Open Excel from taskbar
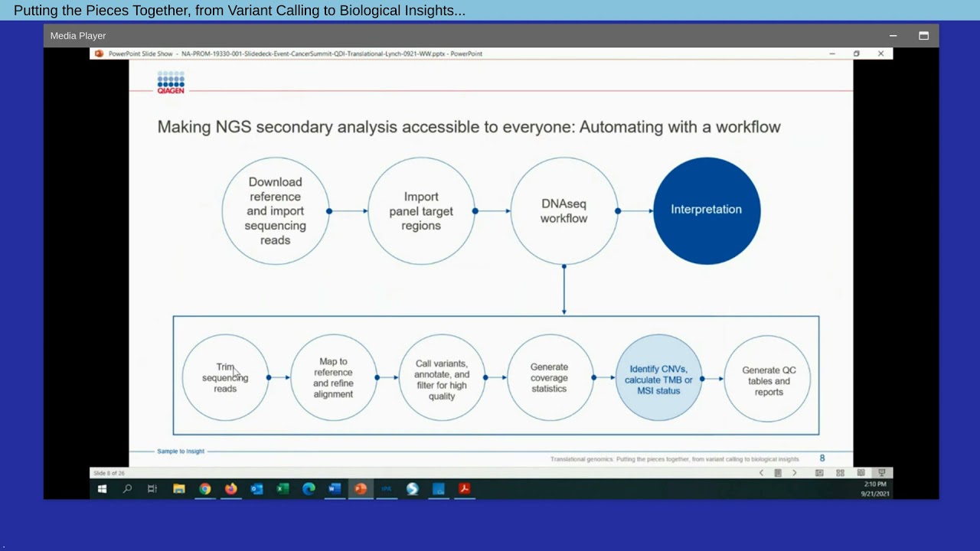The height and width of the screenshot is (551, 980). pos(283,489)
